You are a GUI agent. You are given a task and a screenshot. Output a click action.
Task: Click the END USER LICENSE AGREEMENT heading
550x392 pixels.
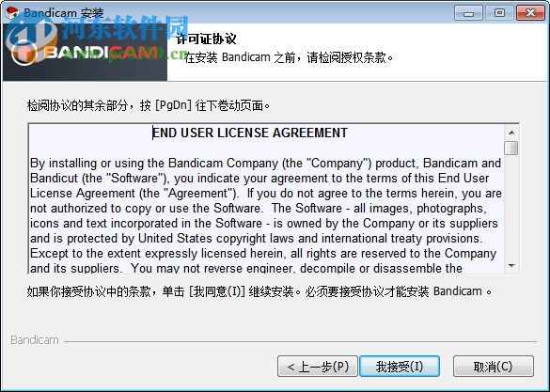tap(250, 133)
